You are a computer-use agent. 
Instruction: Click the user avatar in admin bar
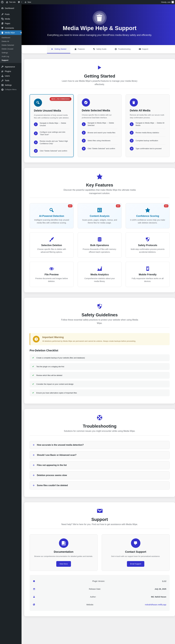pyautogui.click(x=172, y=2)
